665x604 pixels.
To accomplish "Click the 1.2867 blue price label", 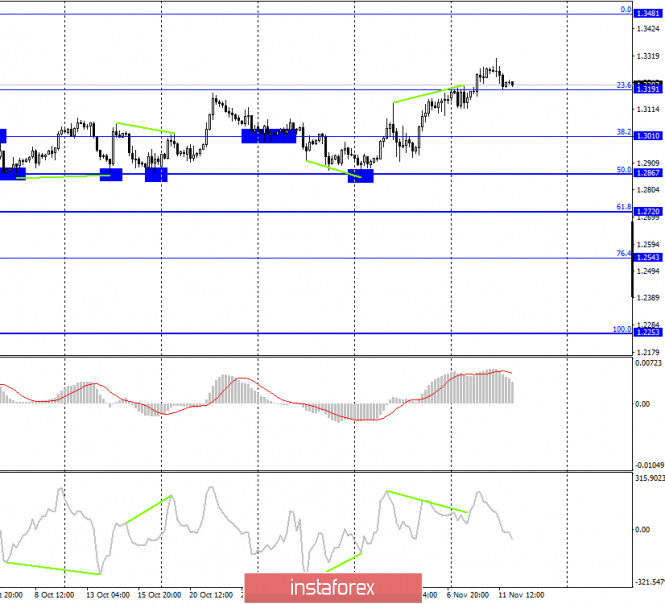I will point(648,173).
